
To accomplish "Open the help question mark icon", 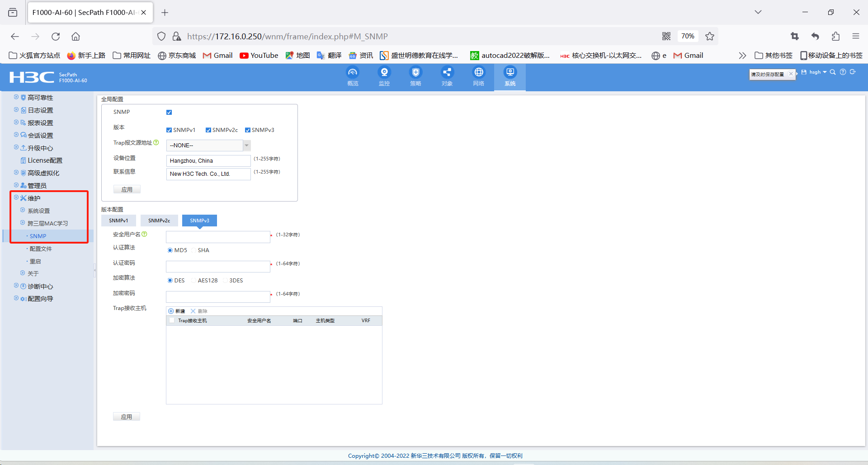I will 843,72.
